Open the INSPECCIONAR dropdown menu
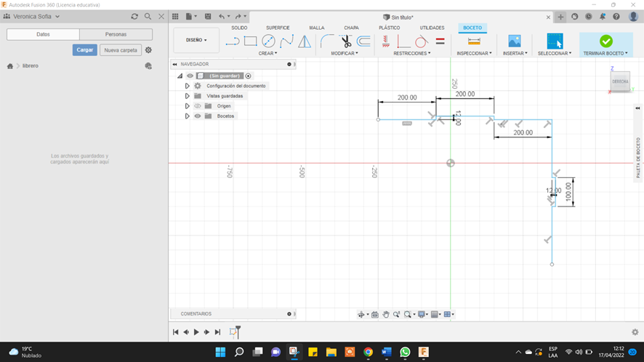The height and width of the screenshot is (362, 644). (x=474, y=53)
